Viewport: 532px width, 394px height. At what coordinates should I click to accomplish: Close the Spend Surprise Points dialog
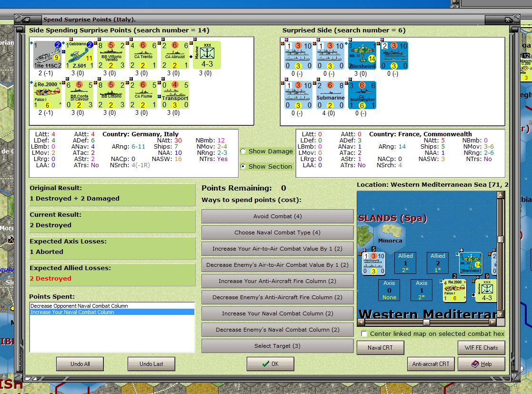(x=508, y=20)
